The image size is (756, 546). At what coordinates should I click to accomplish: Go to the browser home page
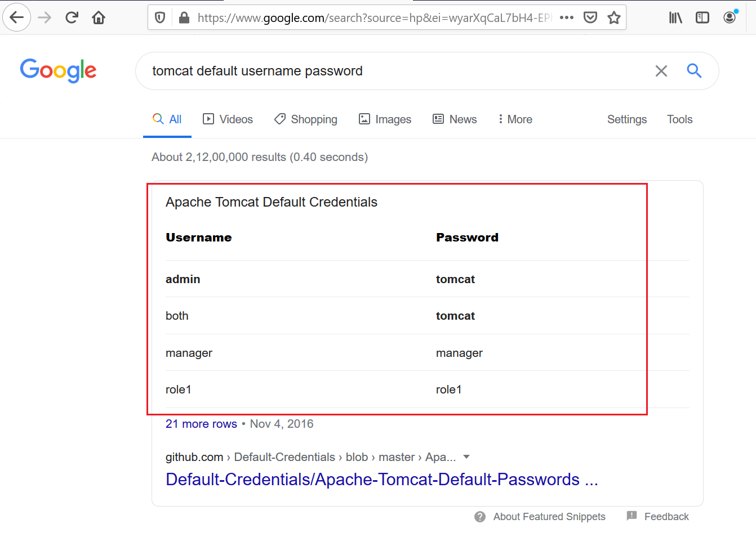tap(99, 17)
